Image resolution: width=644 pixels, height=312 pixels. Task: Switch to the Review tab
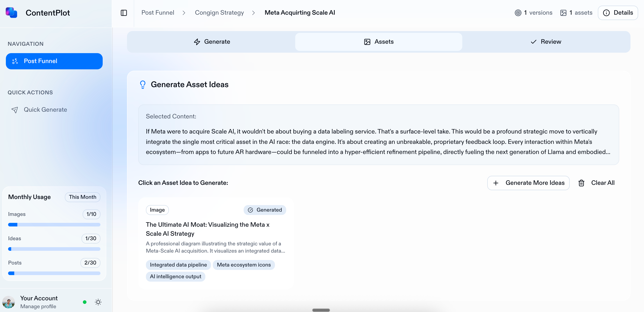(x=546, y=42)
